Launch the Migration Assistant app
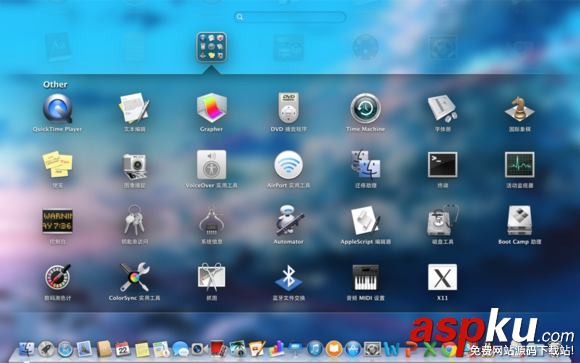 (365, 164)
